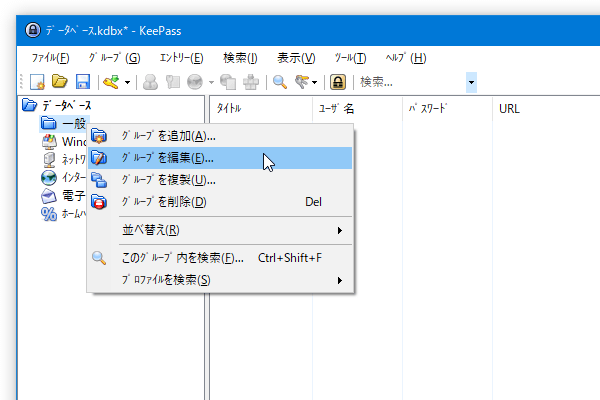Click the Add entry key icon
Image resolution: width=600 pixels, height=400 pixels.
(111, 82)
